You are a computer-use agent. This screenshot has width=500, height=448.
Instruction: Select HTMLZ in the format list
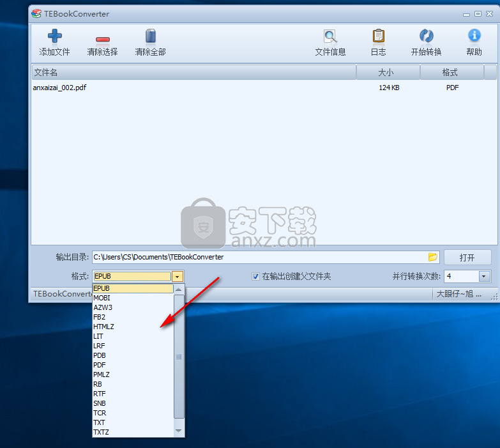(133, 327)
